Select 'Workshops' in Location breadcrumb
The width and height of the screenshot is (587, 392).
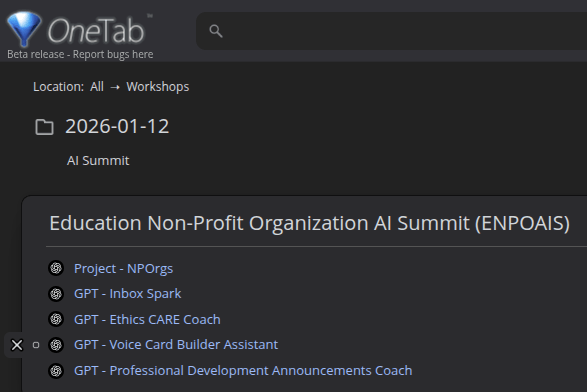click(158, 87)
